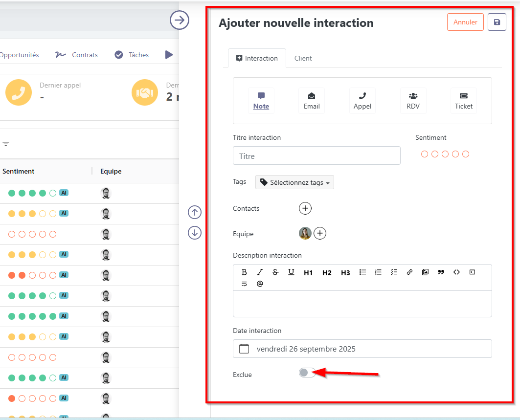The image size is (520, 420).
Task: Choose the Appel phone interaction type
Action: [362, 101]
